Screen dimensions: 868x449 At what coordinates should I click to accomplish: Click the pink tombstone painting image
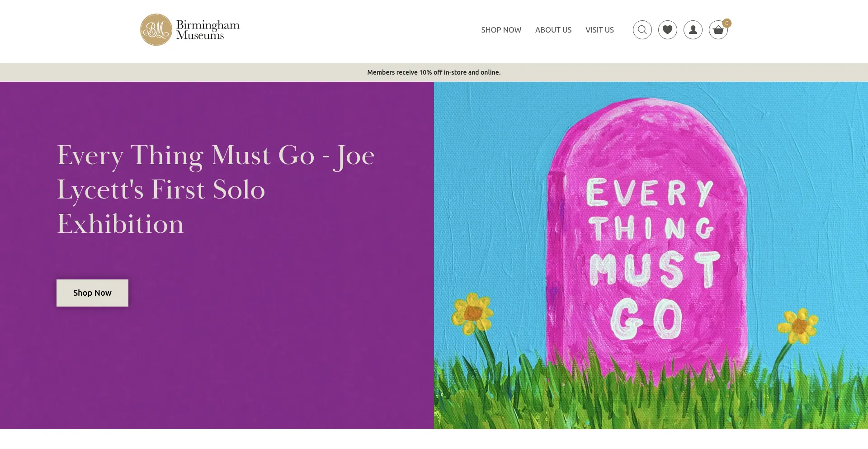click(651, 255)
